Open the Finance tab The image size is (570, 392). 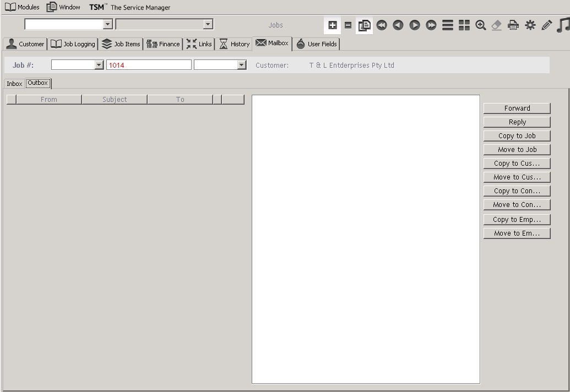[x=164, y=44]
